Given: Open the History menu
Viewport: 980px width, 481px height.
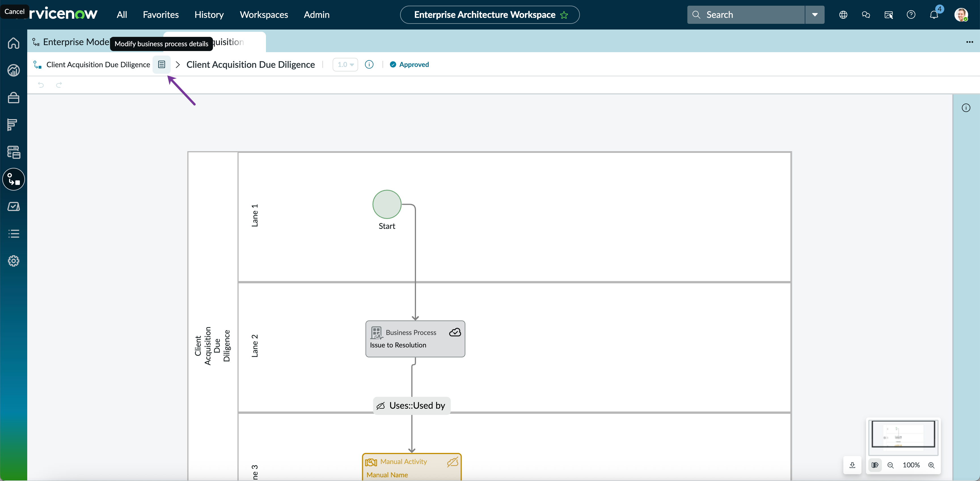Looking at the screenshot, I should click(x=209, y=15).
